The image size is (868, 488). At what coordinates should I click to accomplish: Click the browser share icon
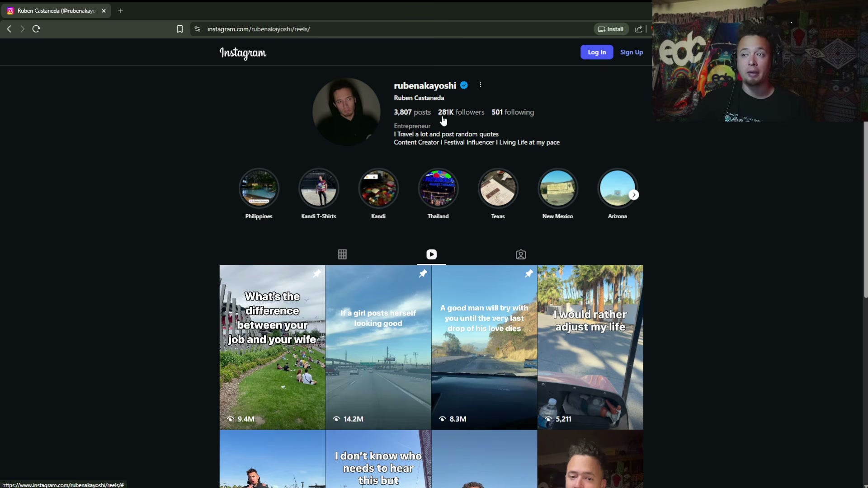[638, 29]
